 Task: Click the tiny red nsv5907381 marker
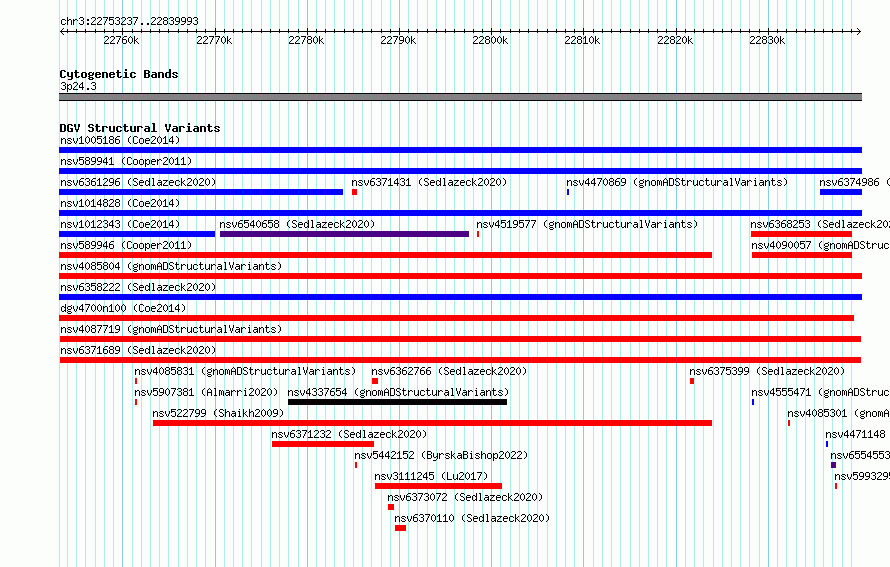pos(136,402)
